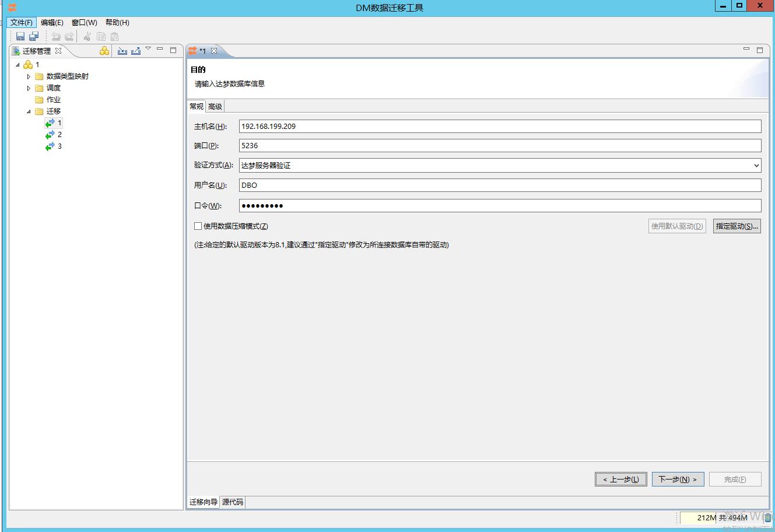Enable 使用数据压缩模式 checkbox
The image size is (775, 532).
pyautogui.click(x=198, y=226)
